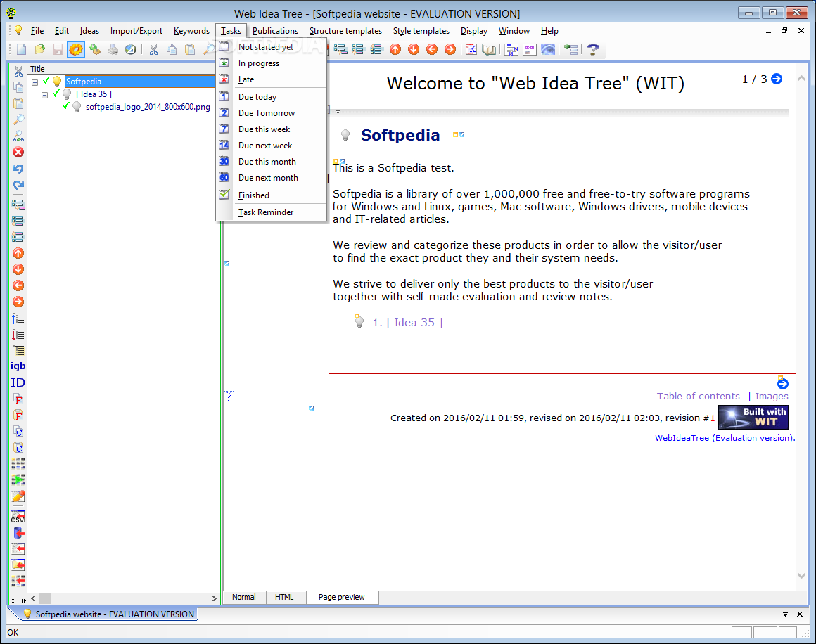Select 'Due this week' menu entry
This screenshot has width=816, height=644.
271,129
